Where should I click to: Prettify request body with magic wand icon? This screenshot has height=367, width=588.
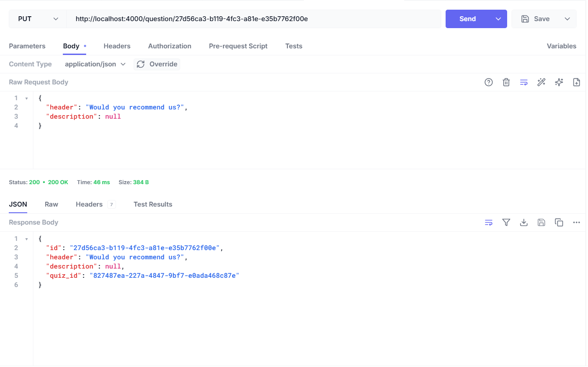541,82
